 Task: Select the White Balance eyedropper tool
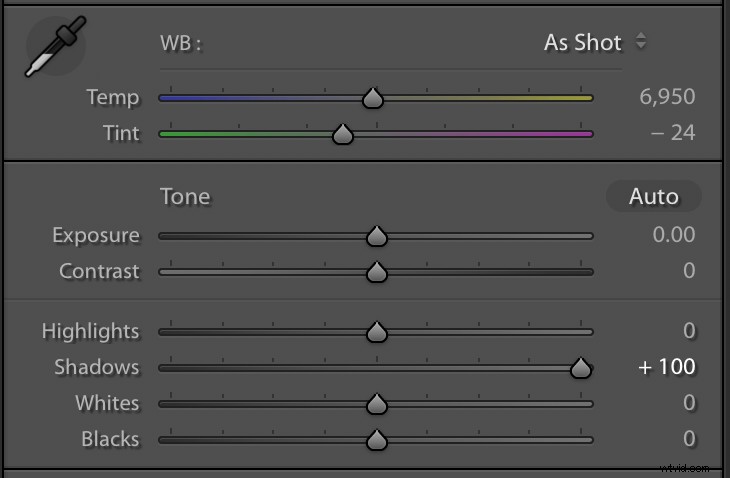point(56,47)
